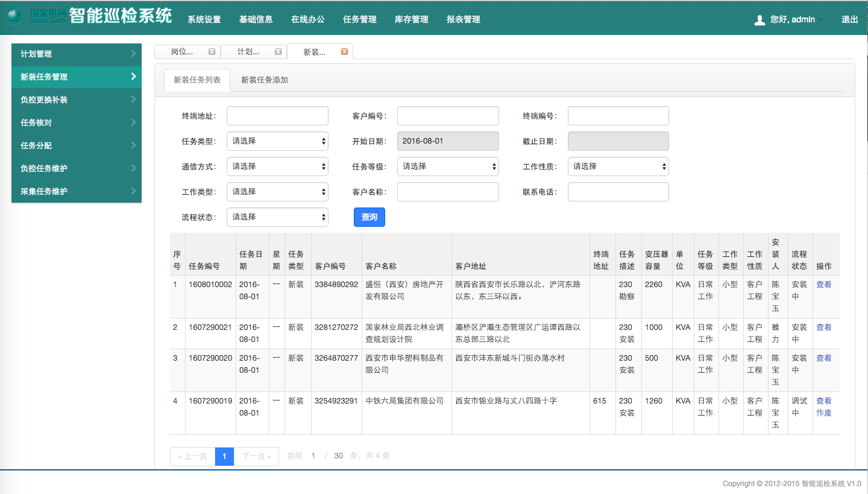Open the 任务类型 dropdown

coord(277,141)
